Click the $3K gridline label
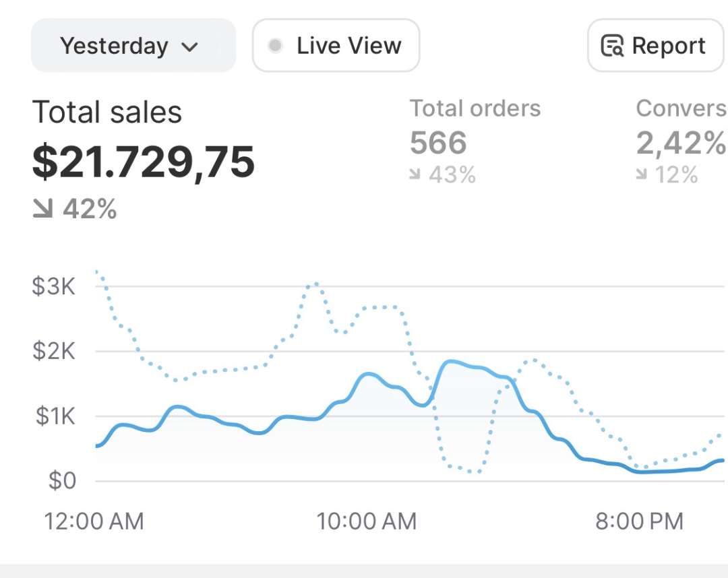The height and width of the screenshot is (578, 728). (53, 286)
